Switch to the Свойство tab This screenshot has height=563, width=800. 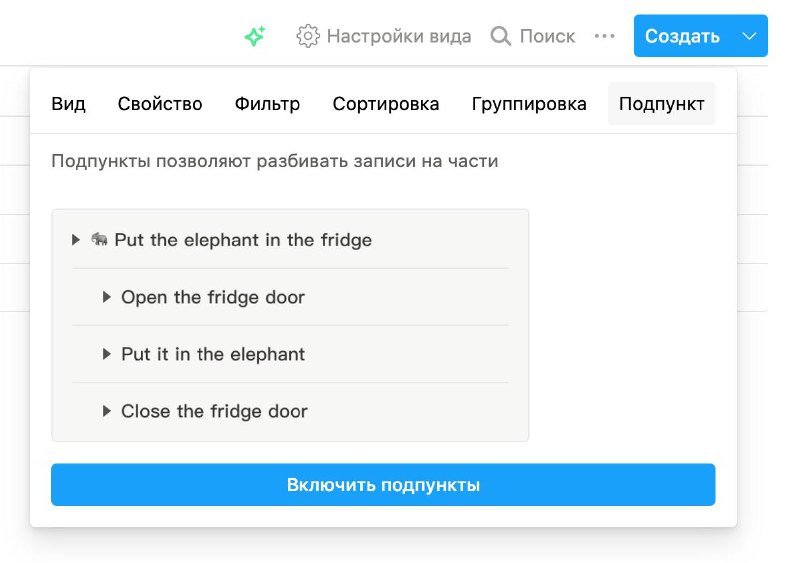coord(160,104)
